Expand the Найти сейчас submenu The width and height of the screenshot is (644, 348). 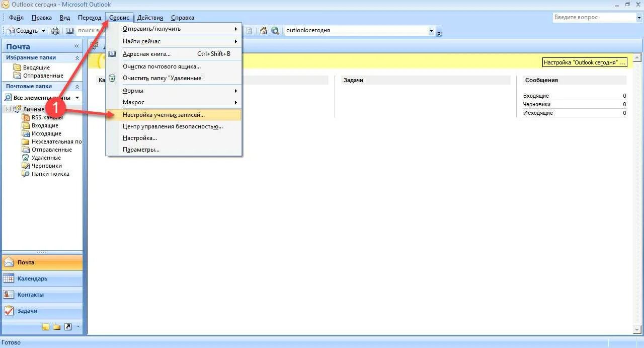coord(174,41)
